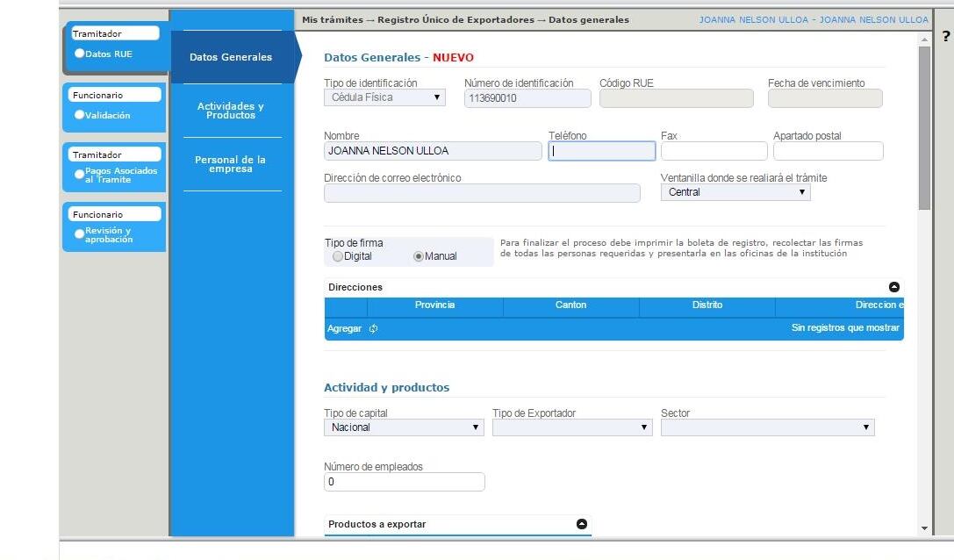Switch to Personal de la empresa tab

(x=231, y=164)
